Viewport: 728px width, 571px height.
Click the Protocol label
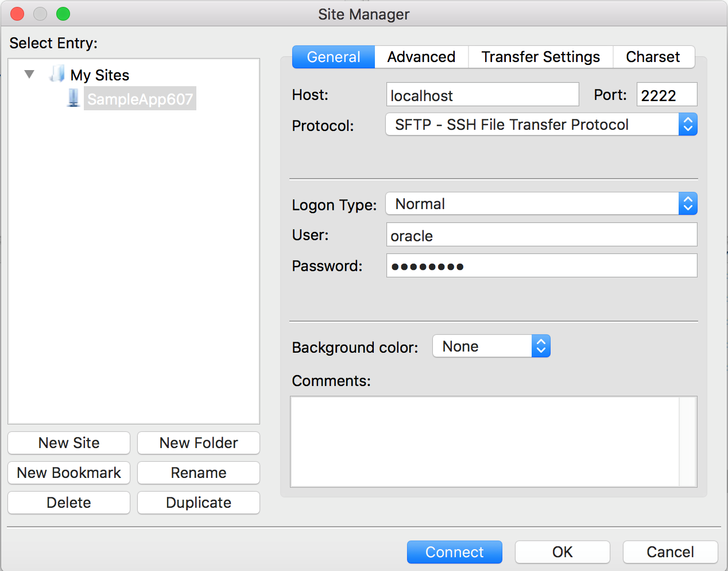[323, 126]
